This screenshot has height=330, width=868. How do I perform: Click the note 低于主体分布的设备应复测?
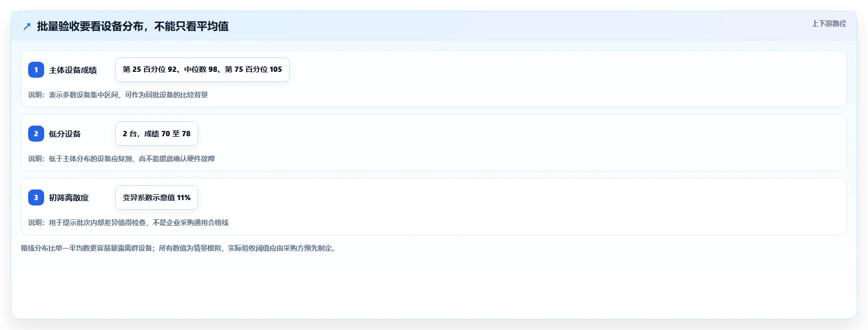click(x=122, y=159)
